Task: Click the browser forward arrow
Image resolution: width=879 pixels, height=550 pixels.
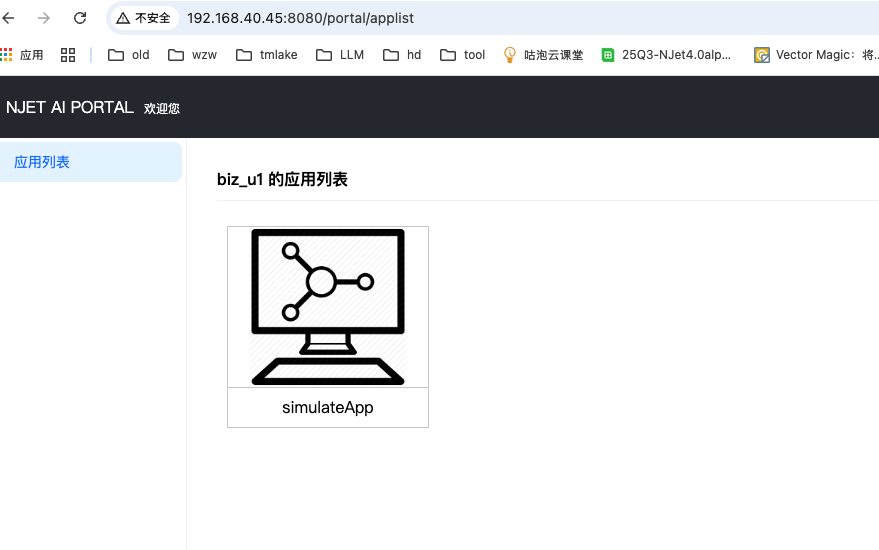Action: click(44, 18)
